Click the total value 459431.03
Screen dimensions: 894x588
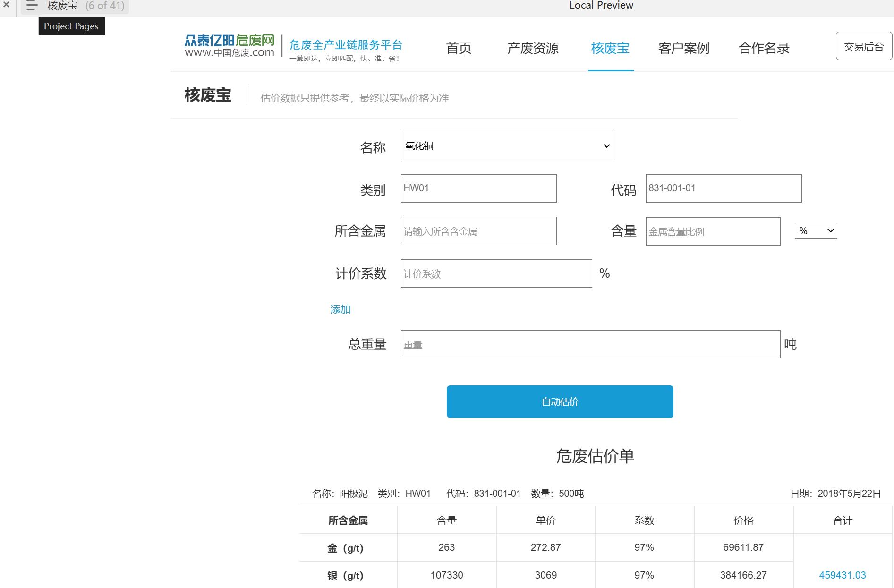(843, 575)
